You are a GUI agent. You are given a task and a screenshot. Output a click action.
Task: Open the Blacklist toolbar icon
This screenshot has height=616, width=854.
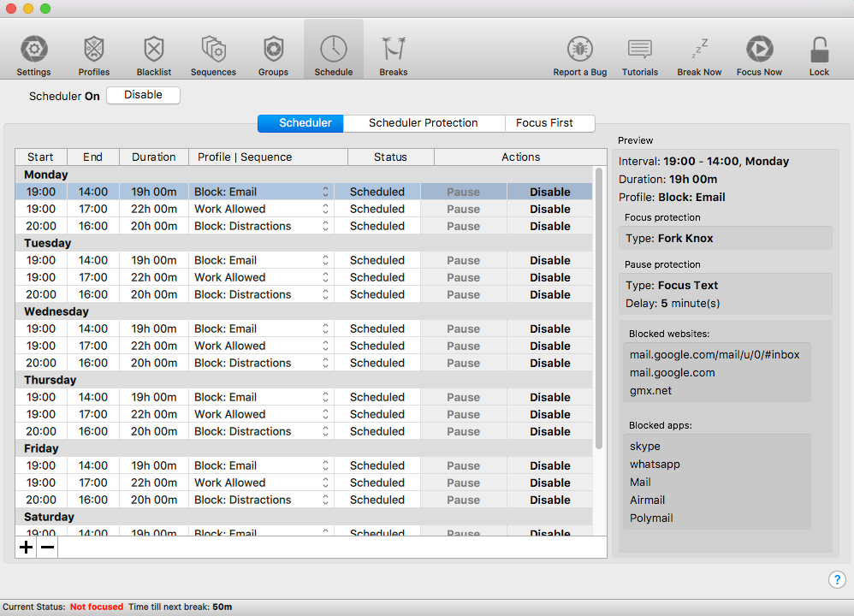[153, 49]
